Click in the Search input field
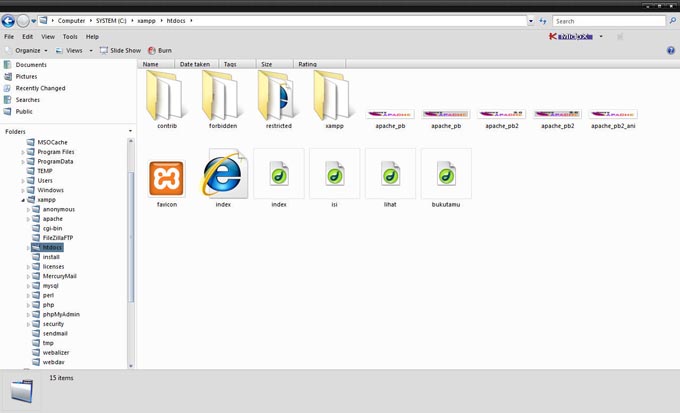 pyautogui.click(x=608, y=21)
